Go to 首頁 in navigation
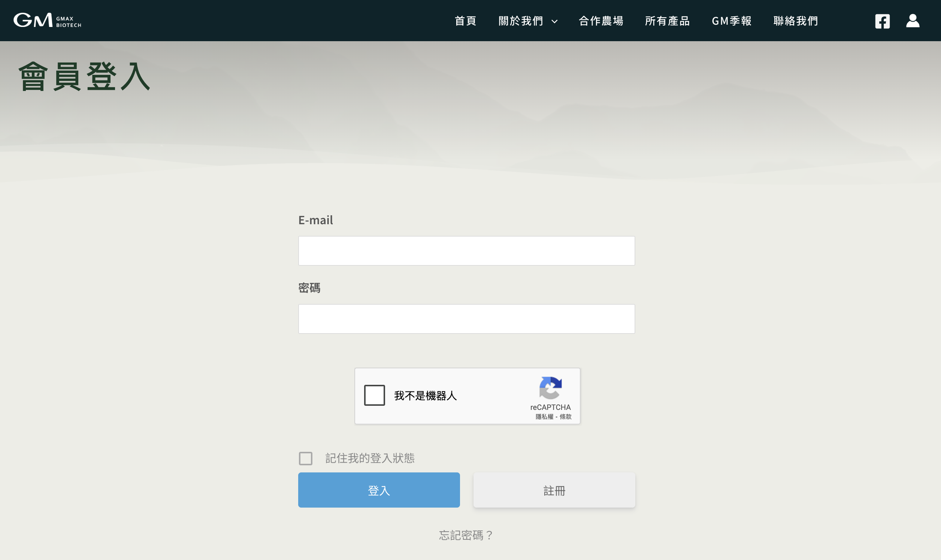 (465, 21)
